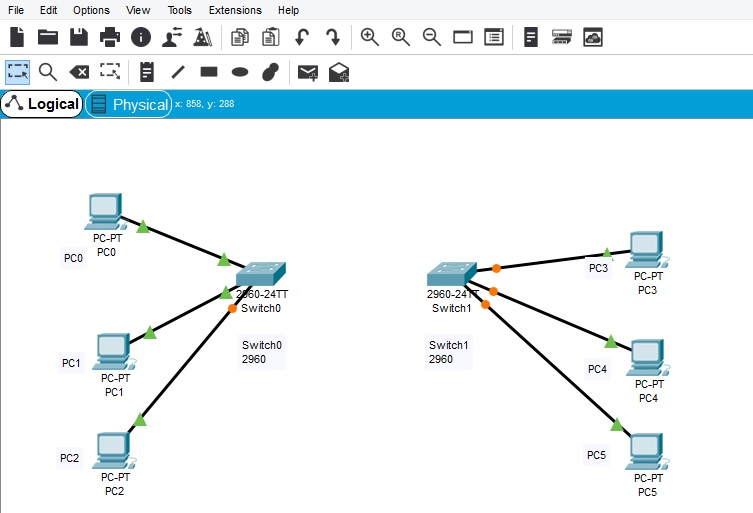This screenshot has height=513, width=753.
Task: Click the New file icon
Action: point(17,37)
